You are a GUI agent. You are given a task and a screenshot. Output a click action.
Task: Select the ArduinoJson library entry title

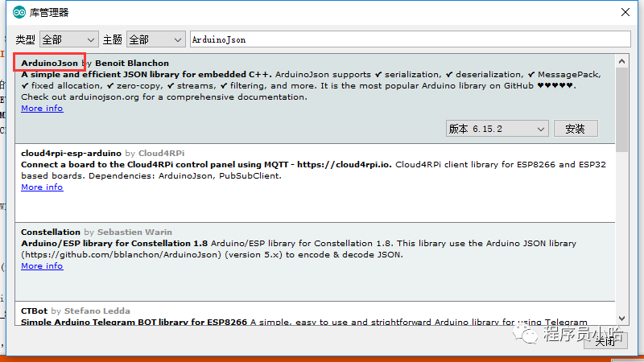[x=49, y=62]
